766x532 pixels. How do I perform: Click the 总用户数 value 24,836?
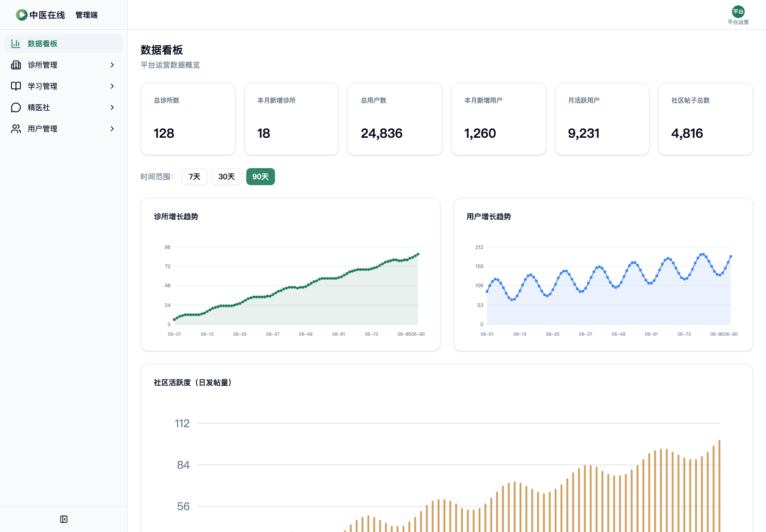pyautogui.click(x=381, y=134)
